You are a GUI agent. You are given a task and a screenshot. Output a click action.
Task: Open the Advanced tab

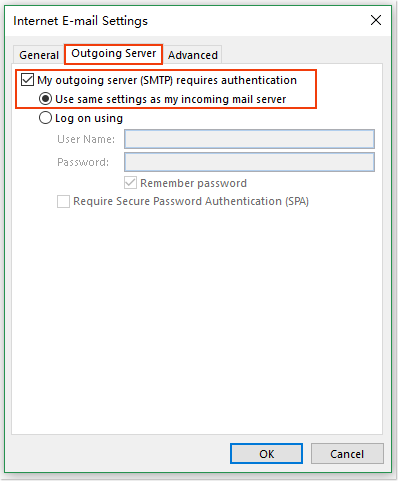(x=193, y=55)
